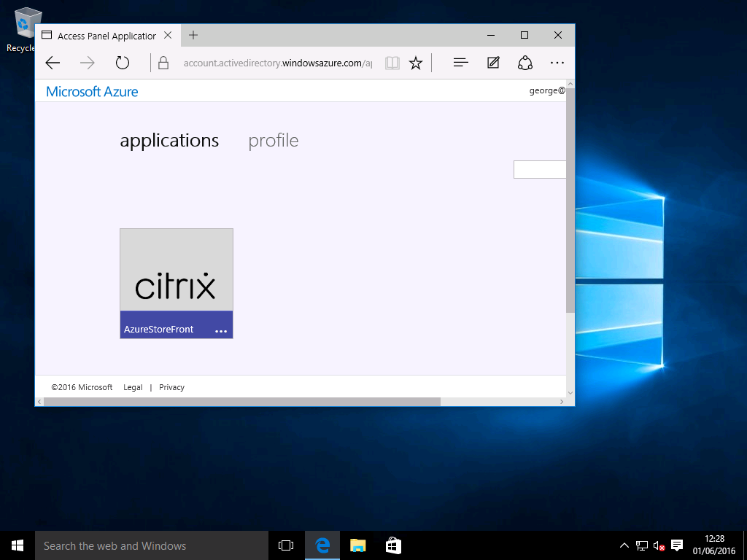The height and width of the screenshot is (560, 747).
Task: Open the Legal link in footer
Action: 133,387
